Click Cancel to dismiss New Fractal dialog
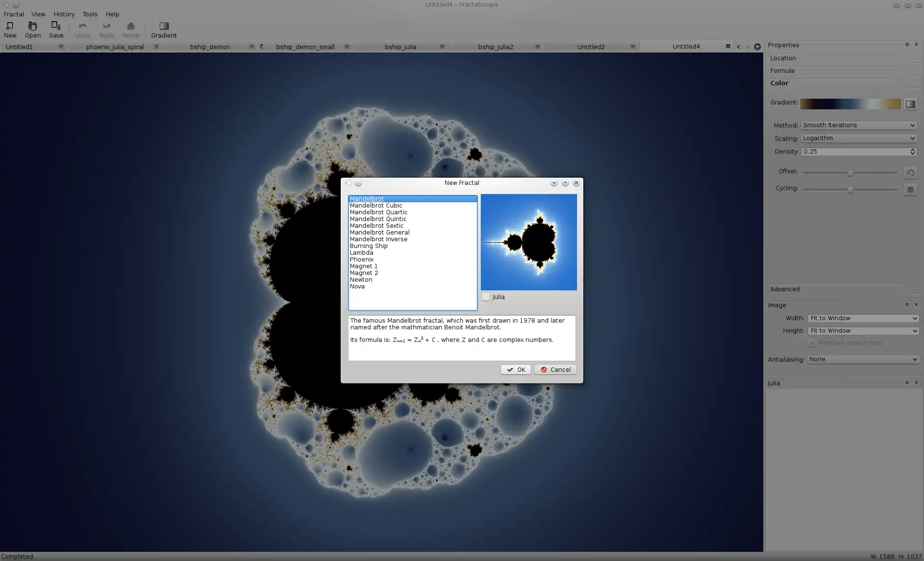 pyautogui.click(x=555, y=369)
